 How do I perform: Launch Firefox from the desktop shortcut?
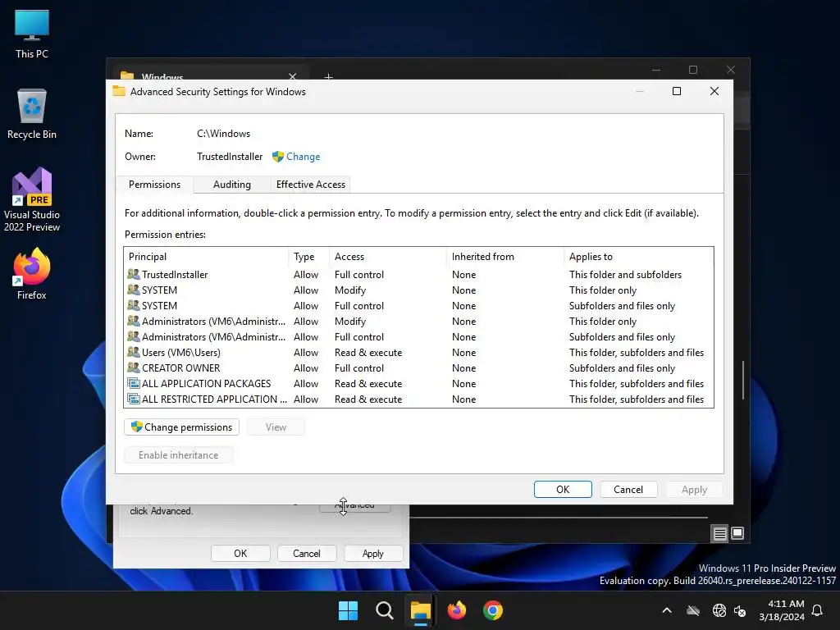point(32,274)
